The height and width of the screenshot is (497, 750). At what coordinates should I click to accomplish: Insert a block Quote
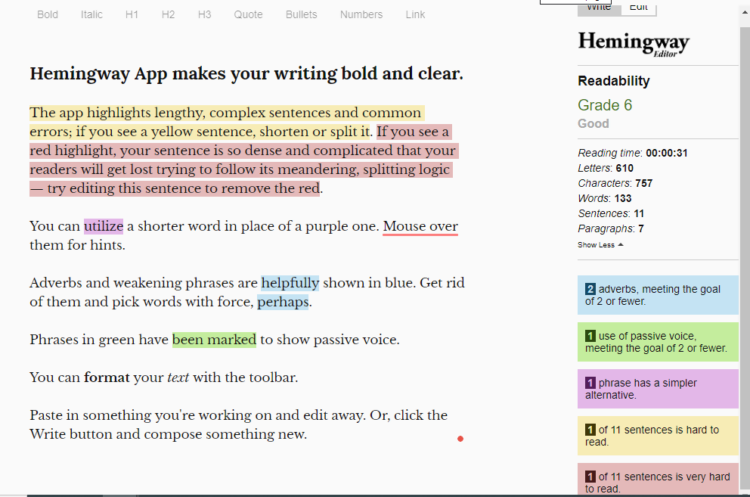248,15
